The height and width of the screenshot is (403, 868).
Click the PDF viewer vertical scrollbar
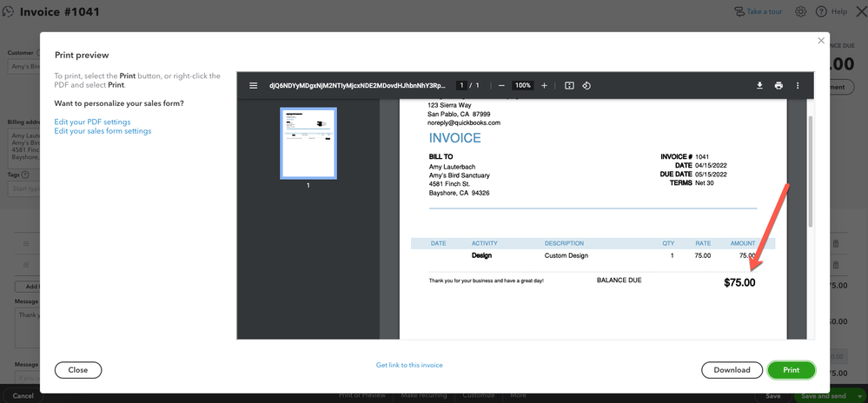[x=811, y=172]
